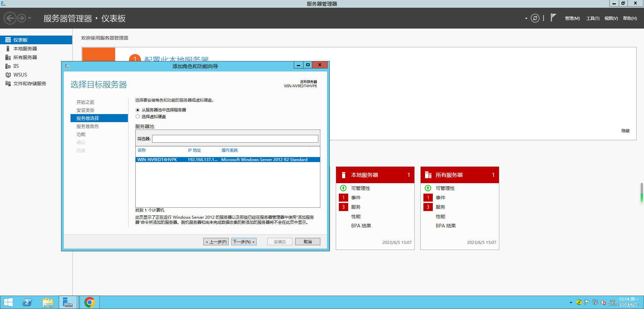Open the Windows Start button
This screenshot has height=309, width=644.
click(x=8, y=302)
